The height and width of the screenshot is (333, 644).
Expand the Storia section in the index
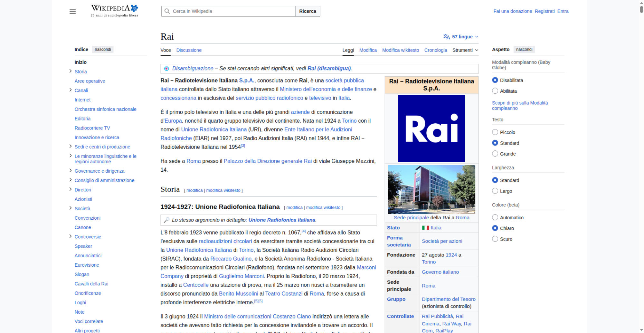pyautogui.click(x=71, y=71)
